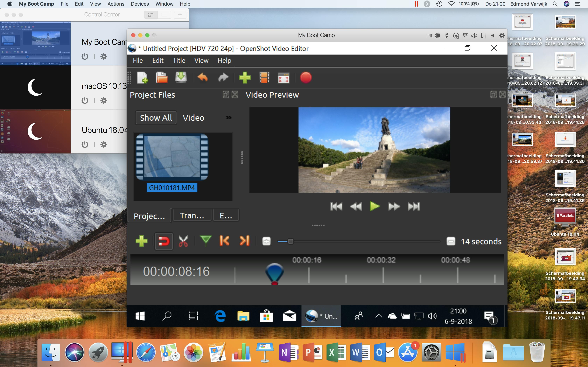The width and height of the screenshot is (588, 367).
Task: Undo the last action with the orange arrow
Action: pos(203,78)
